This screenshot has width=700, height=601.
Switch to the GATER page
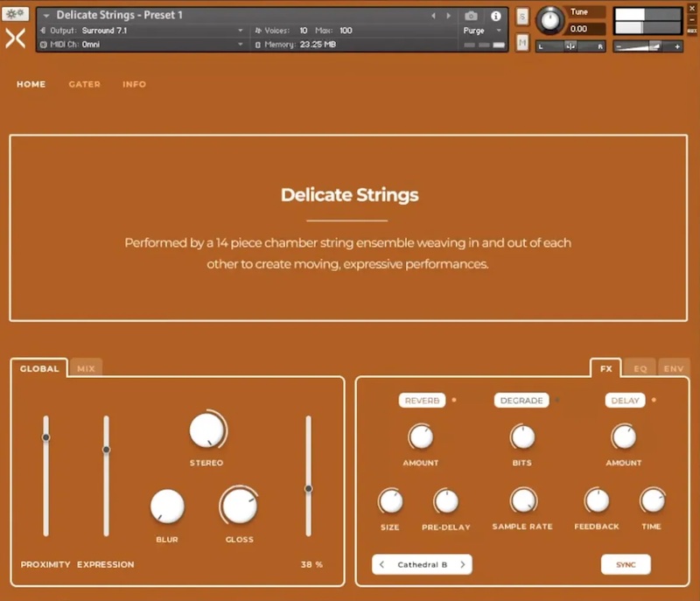point(84,85)
